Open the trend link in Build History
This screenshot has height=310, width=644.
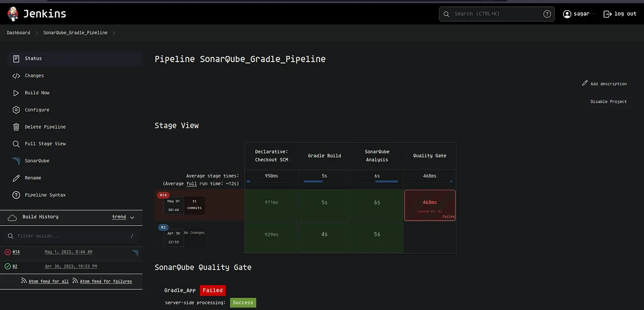click(119, 217)
